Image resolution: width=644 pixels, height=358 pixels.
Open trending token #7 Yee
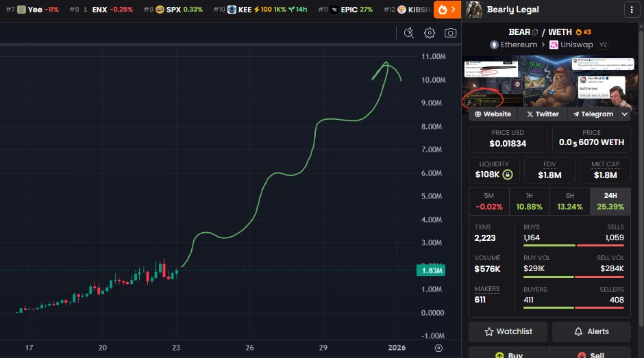(32, 10)
